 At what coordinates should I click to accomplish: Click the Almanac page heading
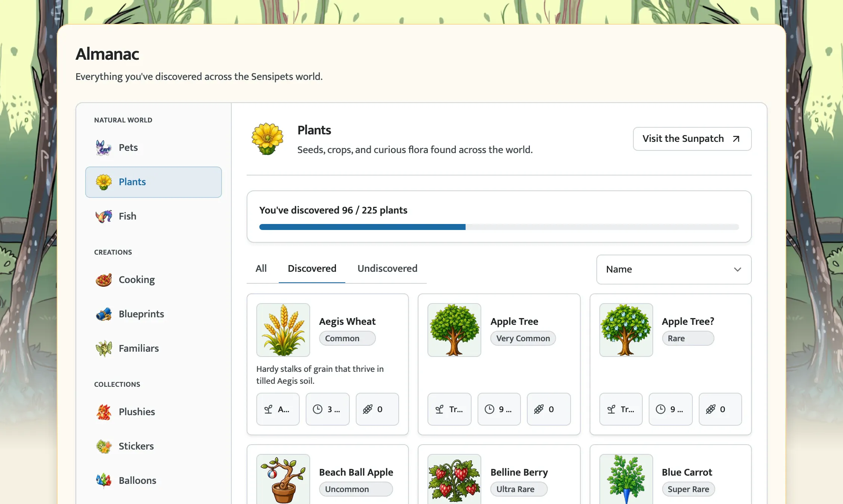point(108,54)
